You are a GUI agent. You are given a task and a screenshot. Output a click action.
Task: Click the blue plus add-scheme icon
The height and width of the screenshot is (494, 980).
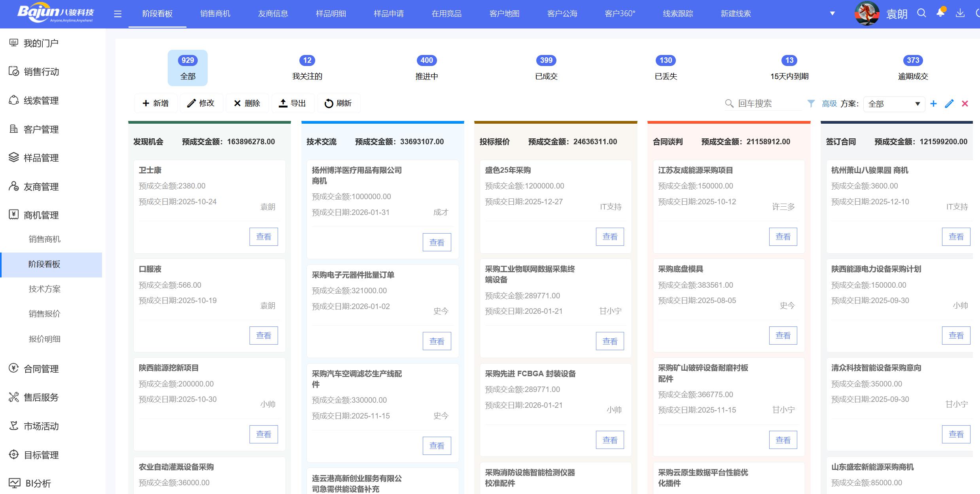933,104
